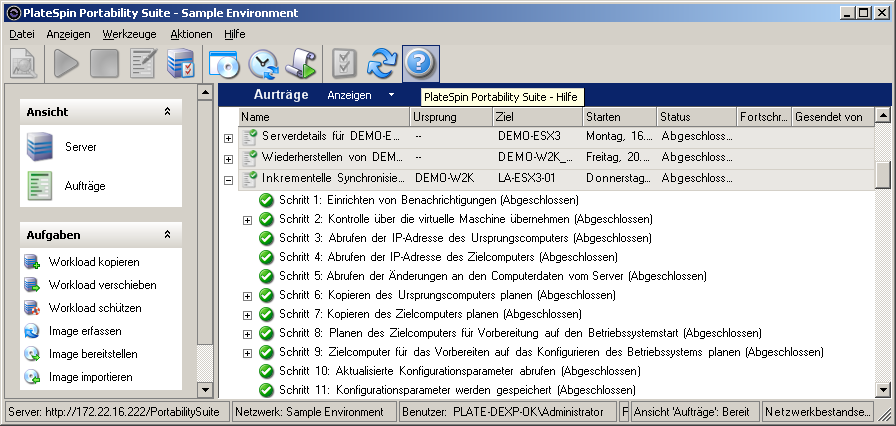896x426 pixels.
Task: Collapse the Aufgaben panel chevron
Action: tap(167, 235)
